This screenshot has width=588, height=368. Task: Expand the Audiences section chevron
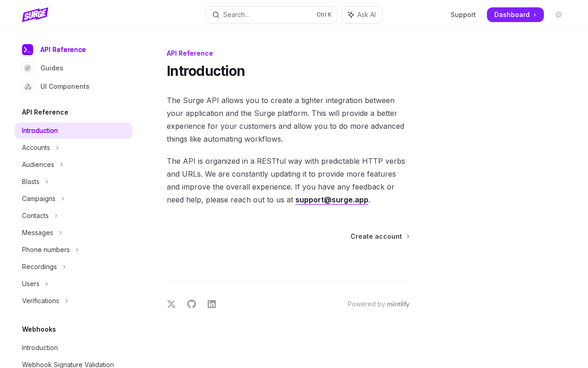(x=62, y=165)
